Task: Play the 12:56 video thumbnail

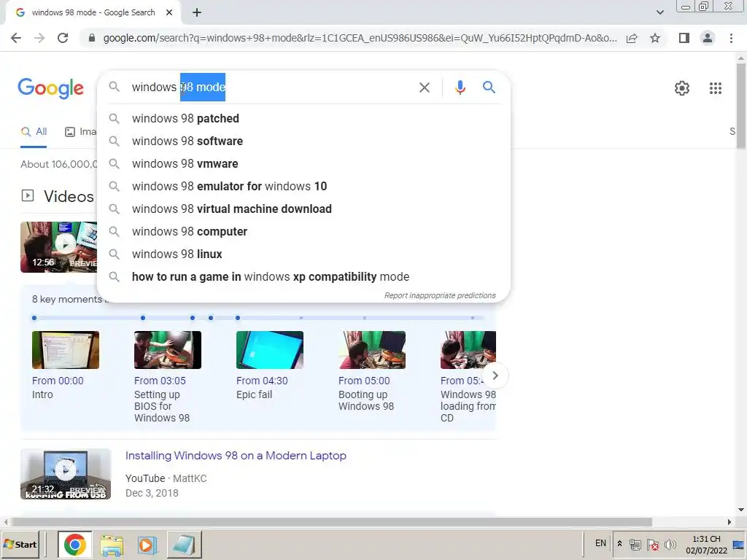Action: coord(58,247)
